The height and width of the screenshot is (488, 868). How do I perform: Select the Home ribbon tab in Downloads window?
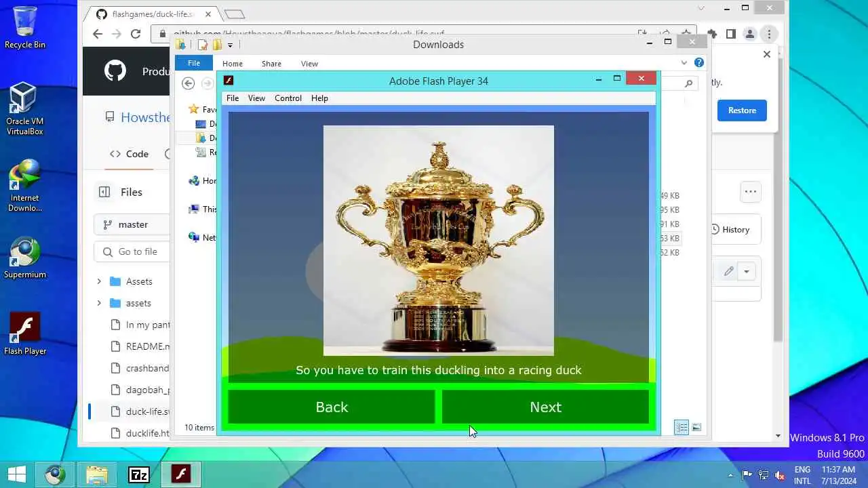(x=233, y=64)
